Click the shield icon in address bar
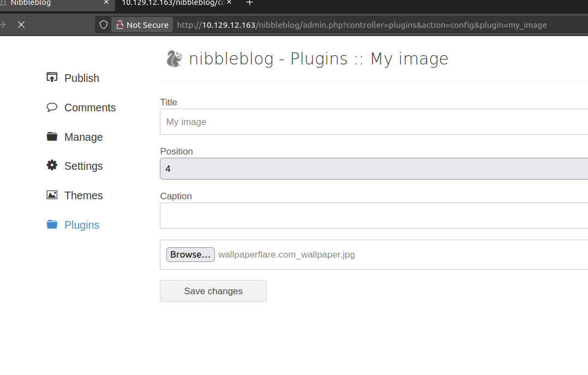588x375 pixels. [104, 25]
